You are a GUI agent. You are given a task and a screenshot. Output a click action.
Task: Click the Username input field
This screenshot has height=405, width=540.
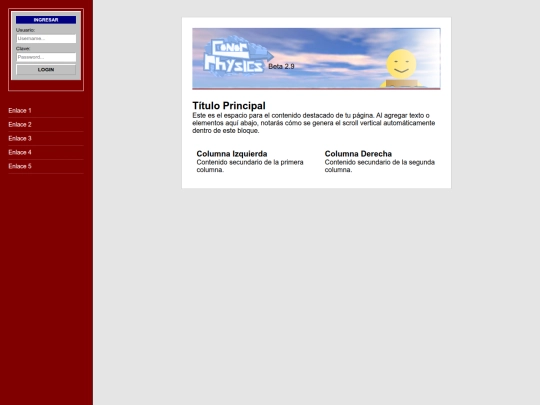46,39
